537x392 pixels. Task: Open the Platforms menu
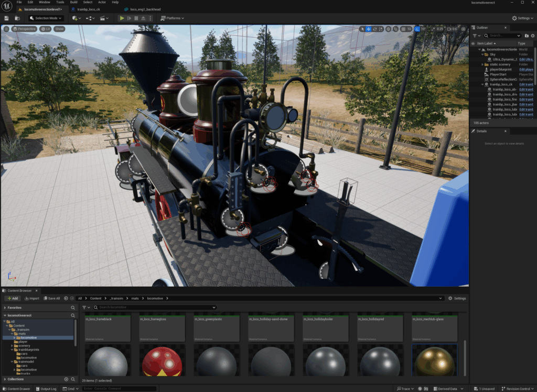[x=172, y=18]
